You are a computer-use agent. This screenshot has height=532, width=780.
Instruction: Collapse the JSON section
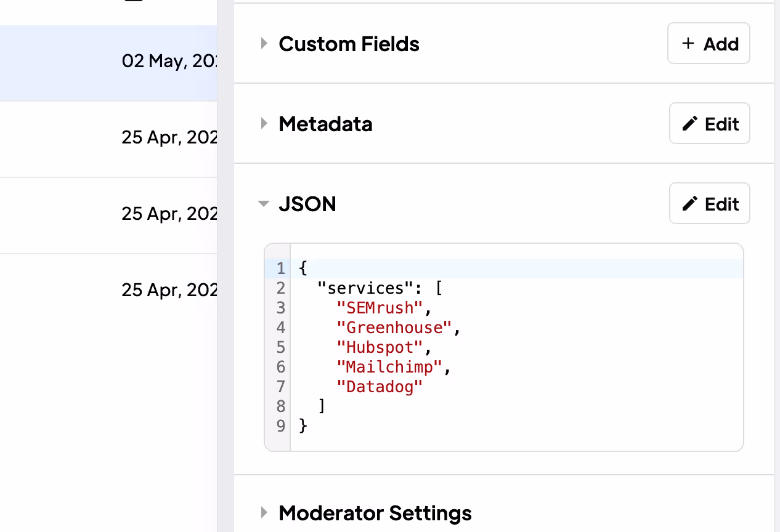click(264, 204)
